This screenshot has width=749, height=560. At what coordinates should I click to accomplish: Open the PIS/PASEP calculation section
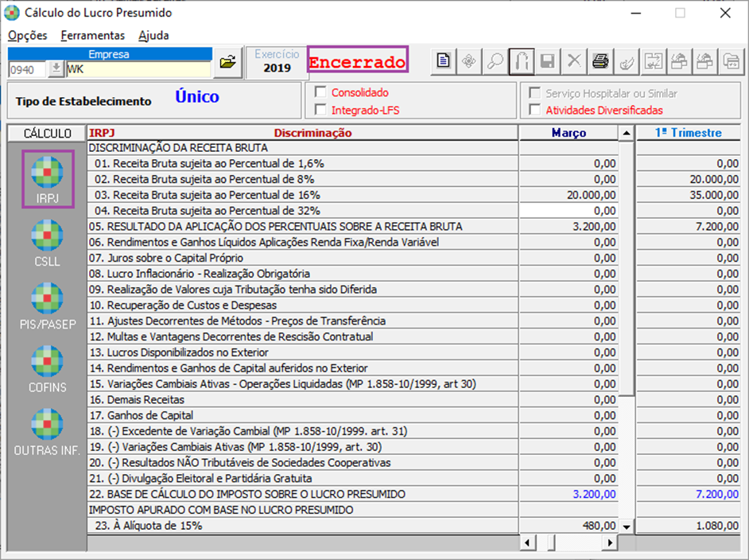[x=47, y=305]
